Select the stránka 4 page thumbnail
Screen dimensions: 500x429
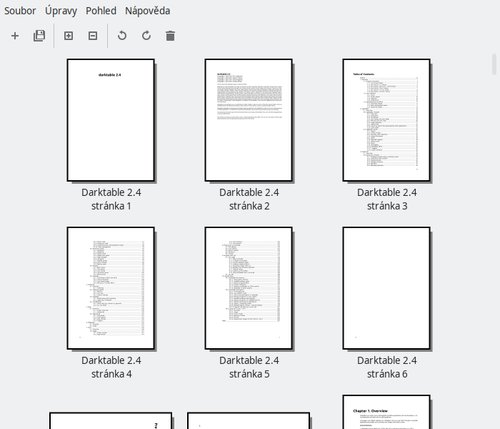point(111,288)
